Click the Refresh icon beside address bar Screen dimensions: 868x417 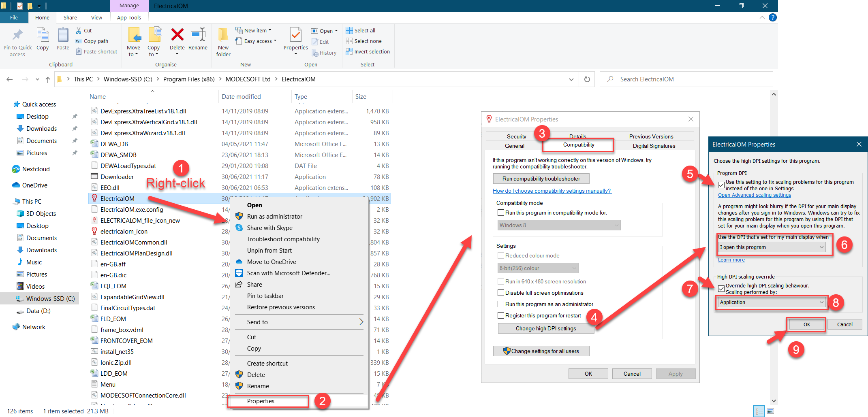click(587, 79)
